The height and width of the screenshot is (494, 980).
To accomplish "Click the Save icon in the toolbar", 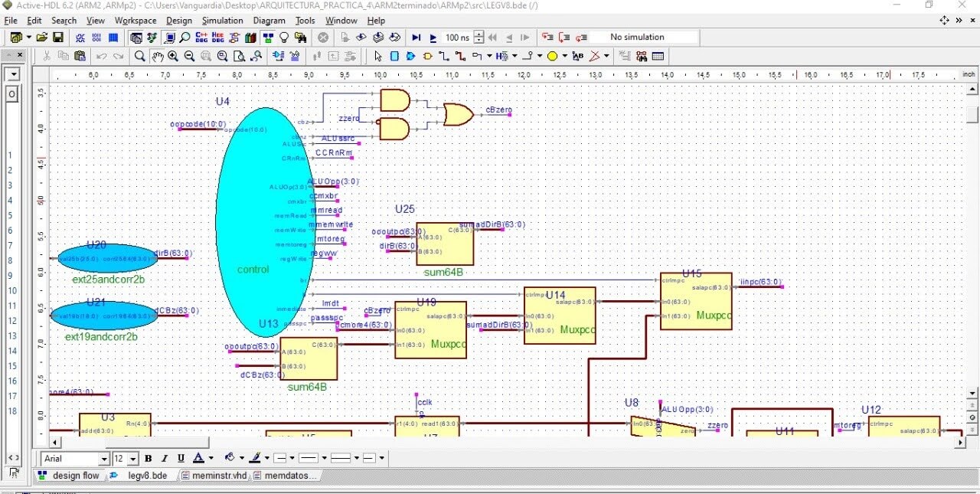I will (57, 37).
